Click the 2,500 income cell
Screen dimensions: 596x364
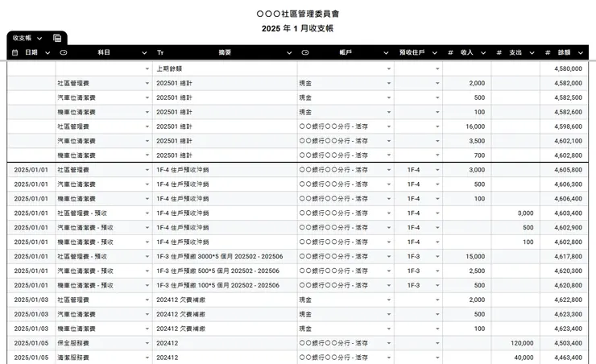pos(467,271)
